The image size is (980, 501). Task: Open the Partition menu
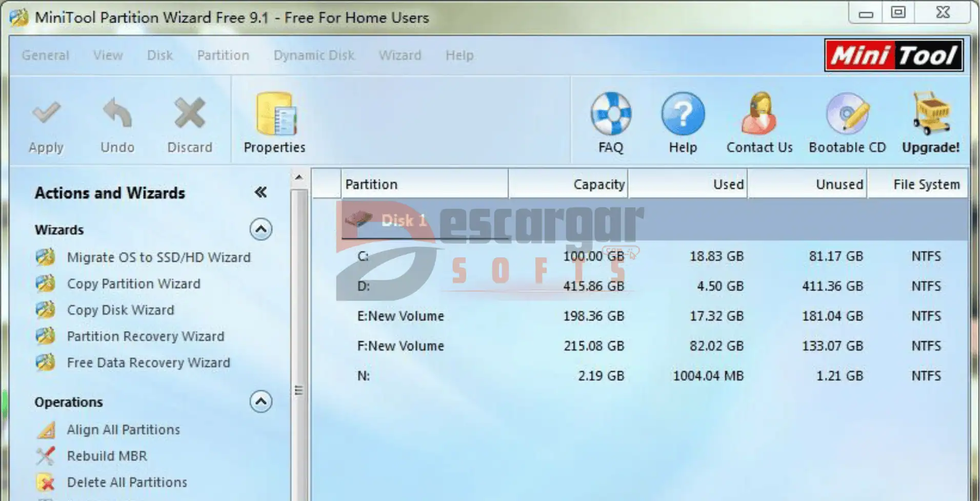[223, 55]
